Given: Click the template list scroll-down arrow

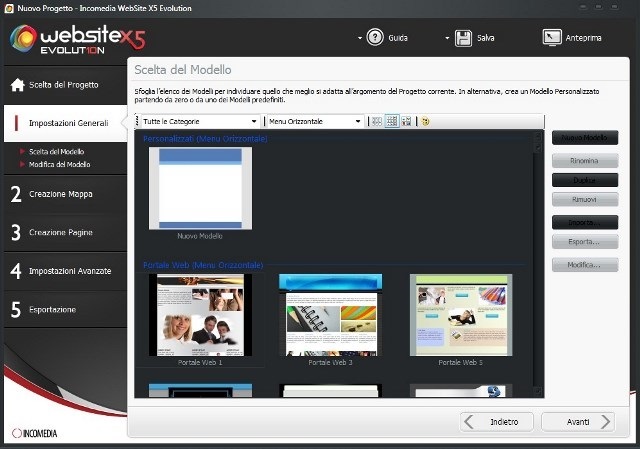Looking at the screenshot, I should pyautogui.click(x=538, y=391).
